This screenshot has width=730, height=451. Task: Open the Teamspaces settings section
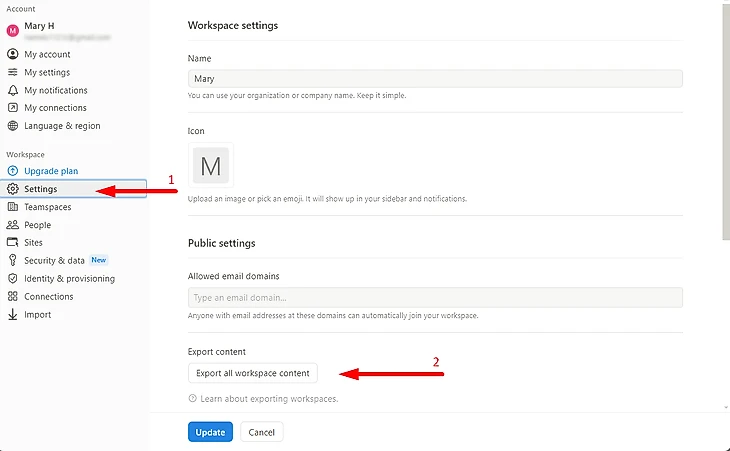pyautogui.click(x=47, y=207)
